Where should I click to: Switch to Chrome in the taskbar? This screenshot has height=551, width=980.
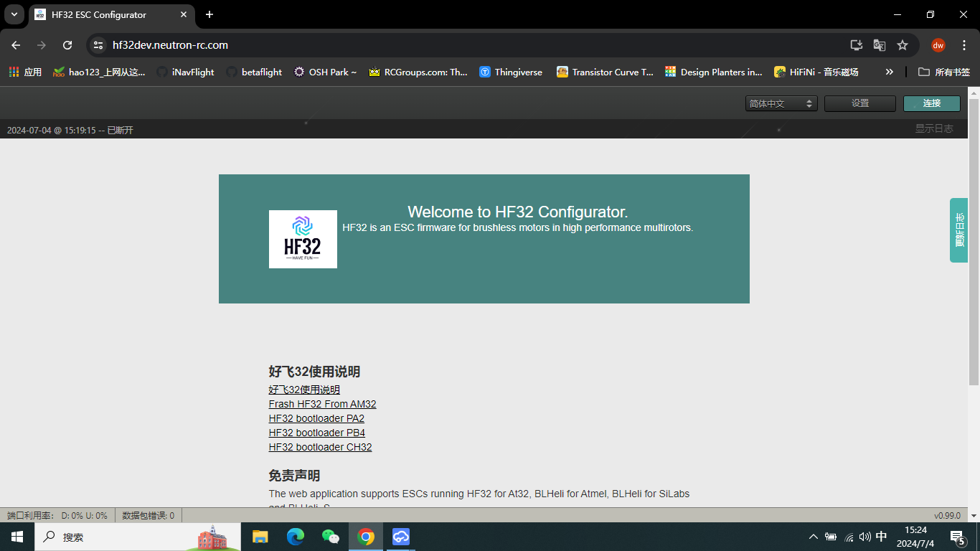pyautogui.click(x=366, y=537)
